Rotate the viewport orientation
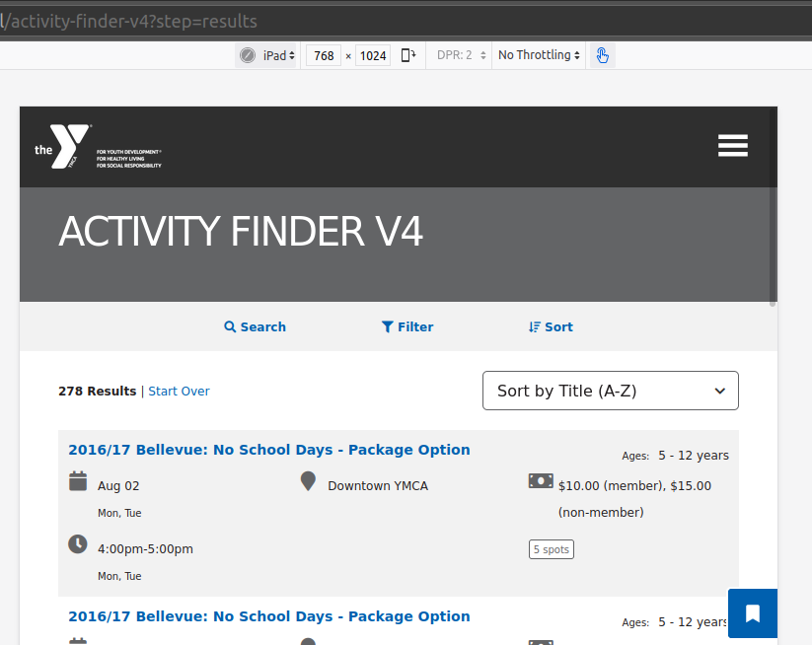Screen dimensions: 812x645 pos(408,55)
